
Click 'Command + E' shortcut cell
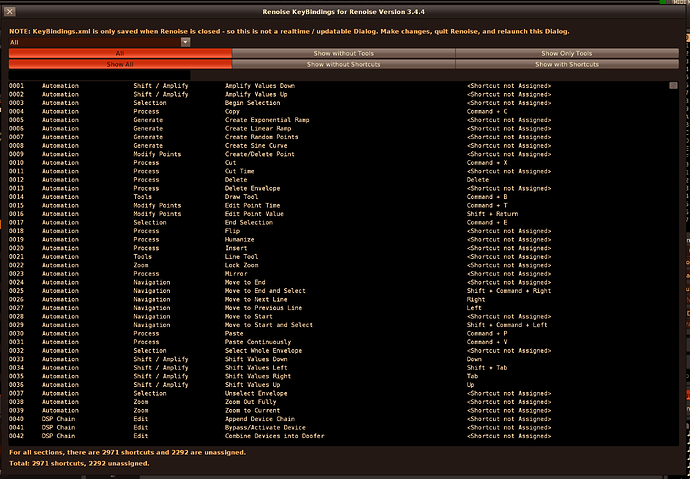487,223
